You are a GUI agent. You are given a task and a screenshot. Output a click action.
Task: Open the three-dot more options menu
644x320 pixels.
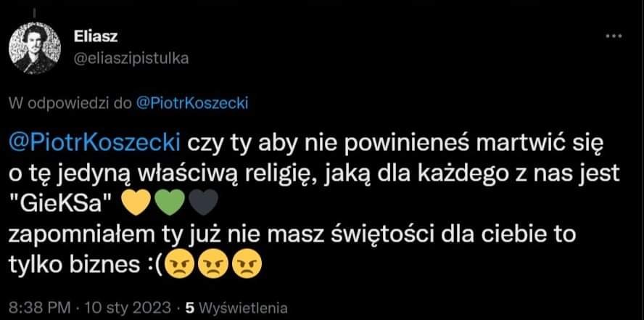tap(614, 36)
